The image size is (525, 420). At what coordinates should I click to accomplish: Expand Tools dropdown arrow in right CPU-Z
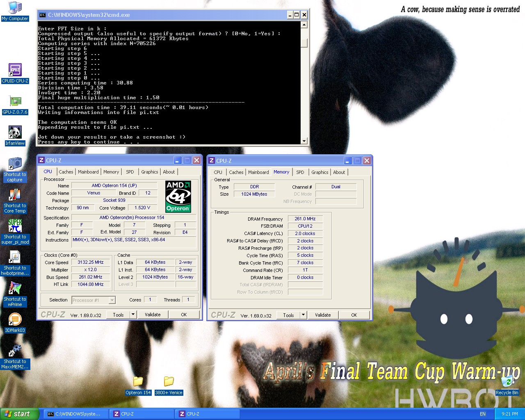click(303, 315)
